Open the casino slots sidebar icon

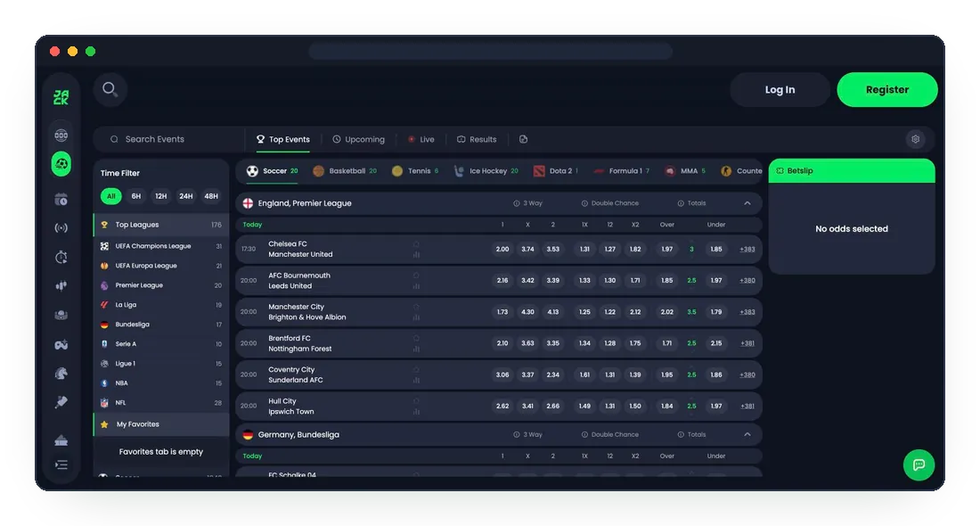(61, 136)
